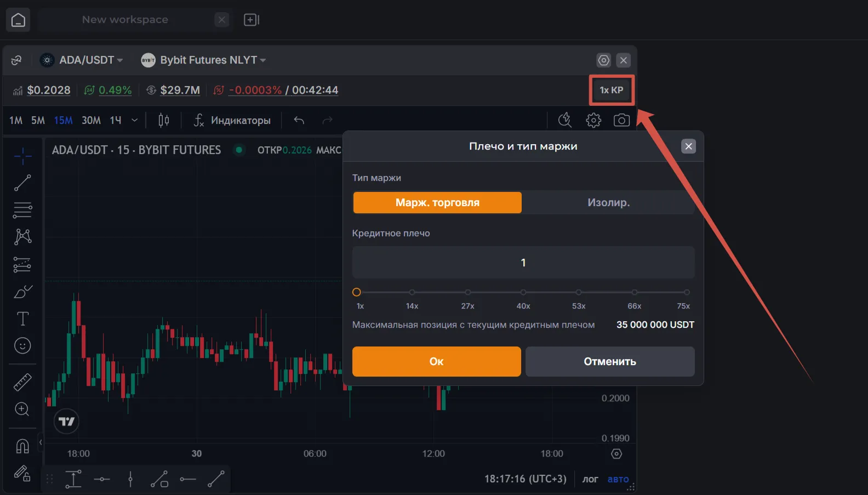Click the leverage value input field
The image size is (868, 495).
[523, 263]
